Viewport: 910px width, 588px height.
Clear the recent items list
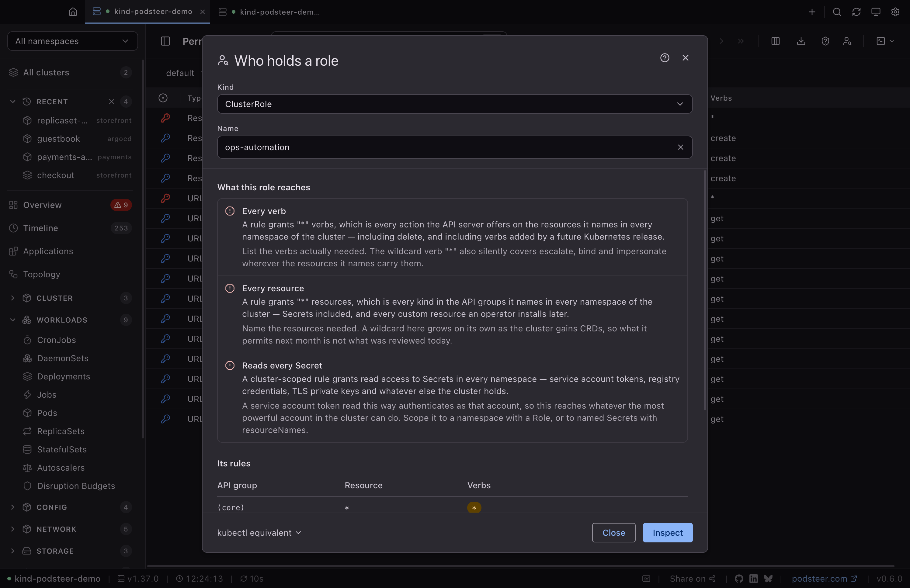pos(112,102)
